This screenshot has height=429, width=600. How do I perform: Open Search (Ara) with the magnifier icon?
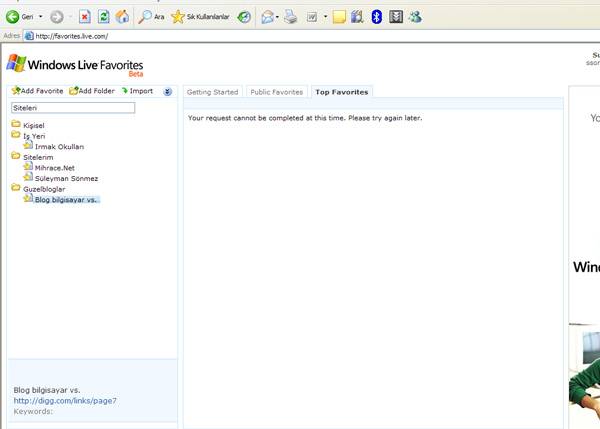151,17
